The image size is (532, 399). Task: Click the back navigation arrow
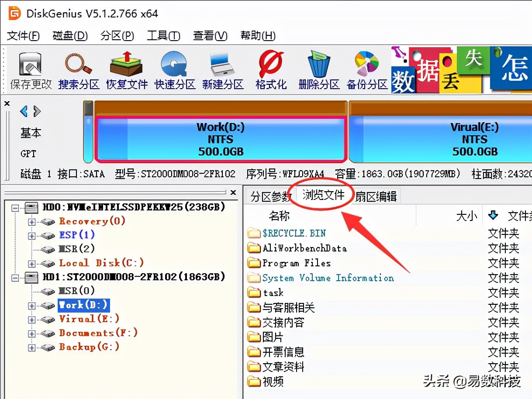click(x=24, y=111)
